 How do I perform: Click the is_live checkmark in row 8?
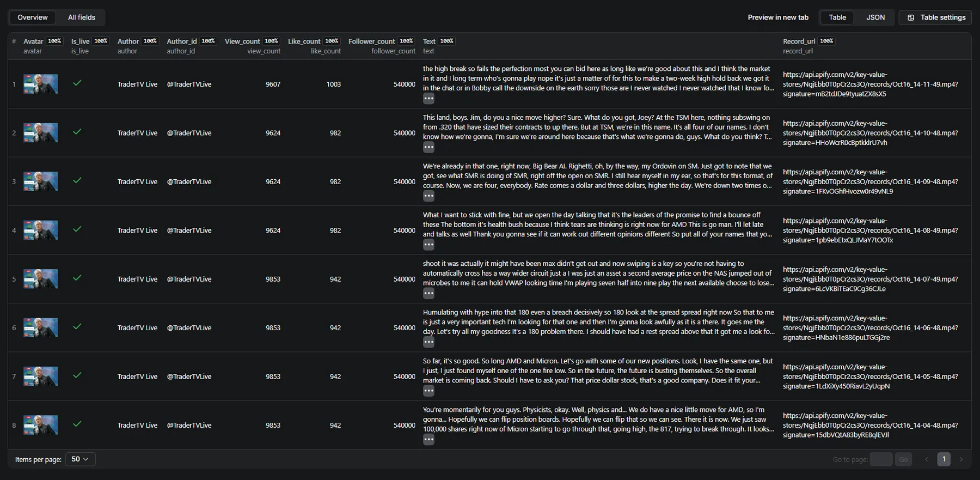click(x=77, y=424)
